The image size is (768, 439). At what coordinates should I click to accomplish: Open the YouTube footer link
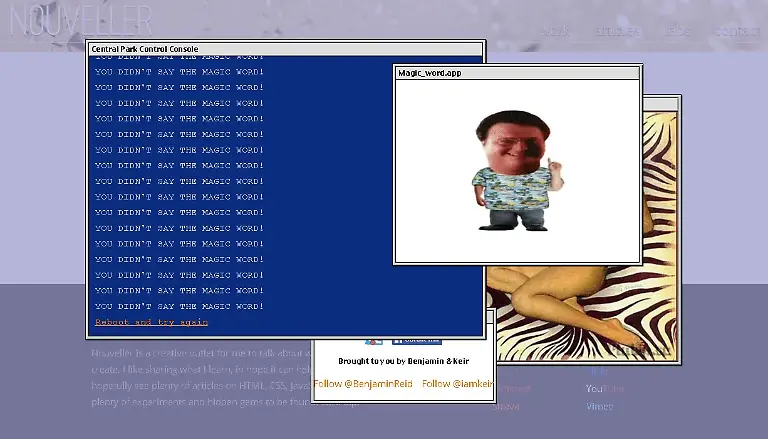[604, 389]
